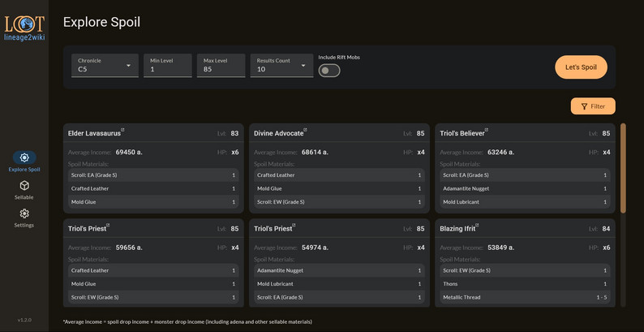This screenshot has height=332, width=644.
Task: Click the results list vertical scrollbar
Action: click(x=623, y=168)
